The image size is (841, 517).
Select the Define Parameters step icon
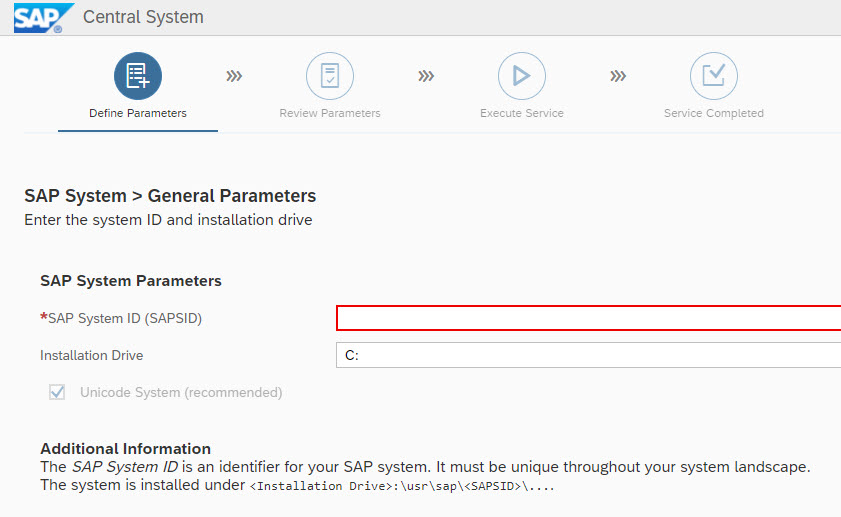tap(138, 76)
